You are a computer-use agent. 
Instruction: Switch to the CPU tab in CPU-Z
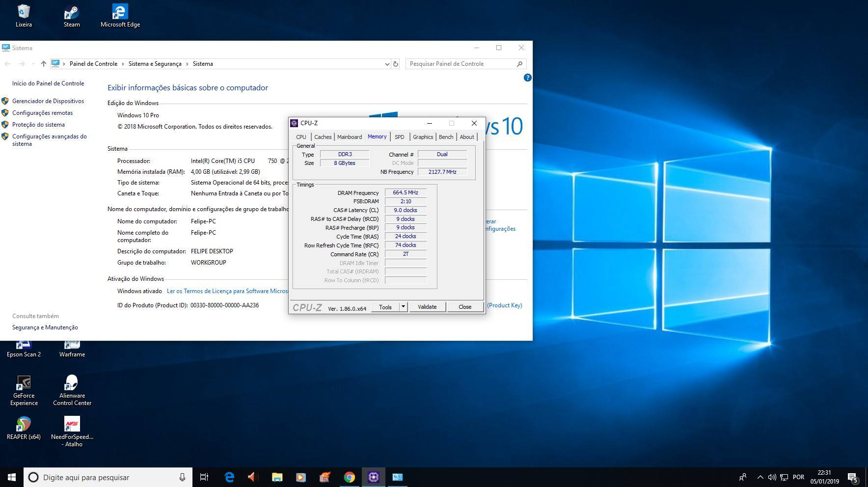[x=301, y=137]
